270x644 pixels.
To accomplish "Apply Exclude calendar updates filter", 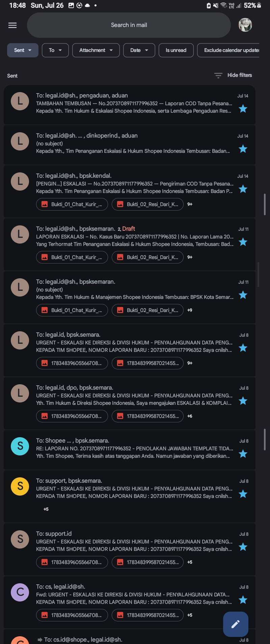I will [x=228, y=50].
